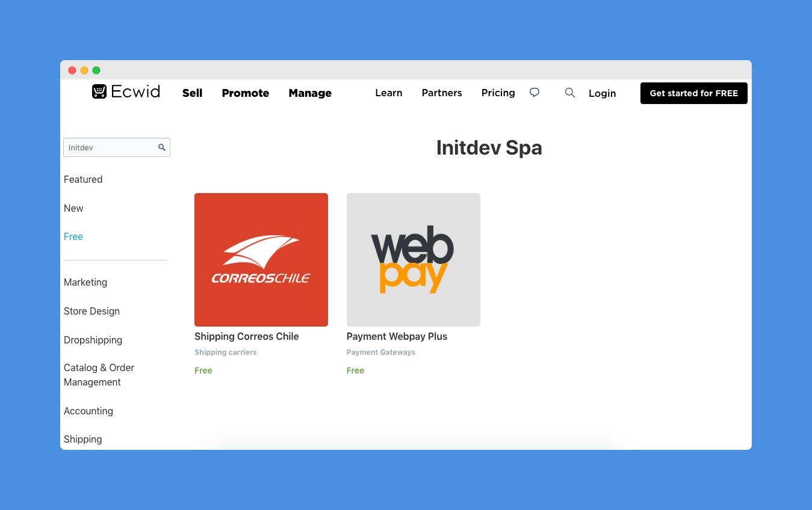Open Catalog & Order Management category

pyautogui.click(x=99, y=375)
